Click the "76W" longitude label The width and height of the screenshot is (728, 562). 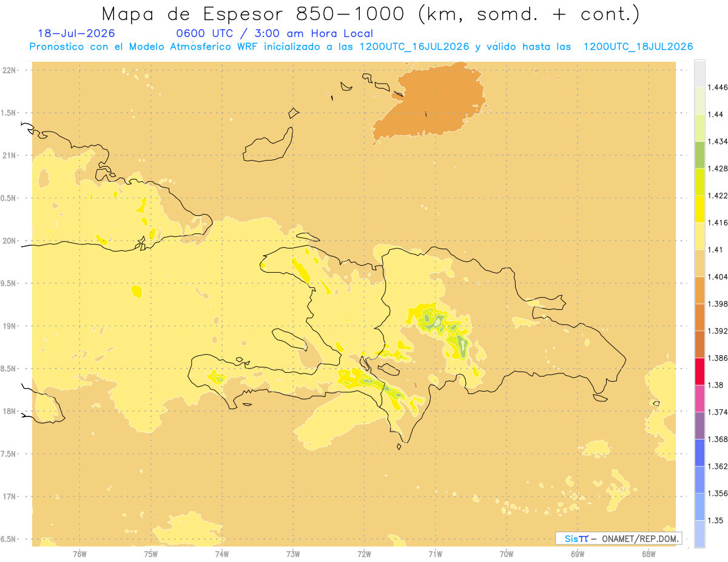pos(79,554)
